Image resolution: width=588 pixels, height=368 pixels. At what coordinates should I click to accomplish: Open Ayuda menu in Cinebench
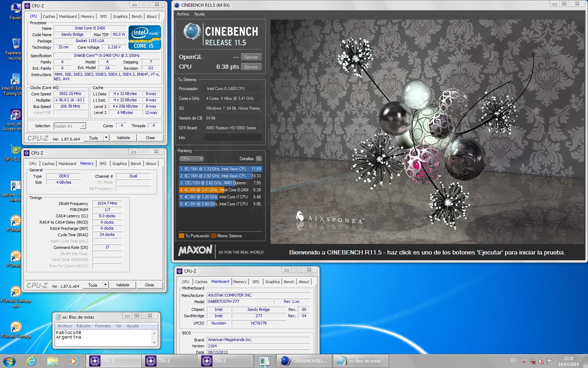[199, 14]
